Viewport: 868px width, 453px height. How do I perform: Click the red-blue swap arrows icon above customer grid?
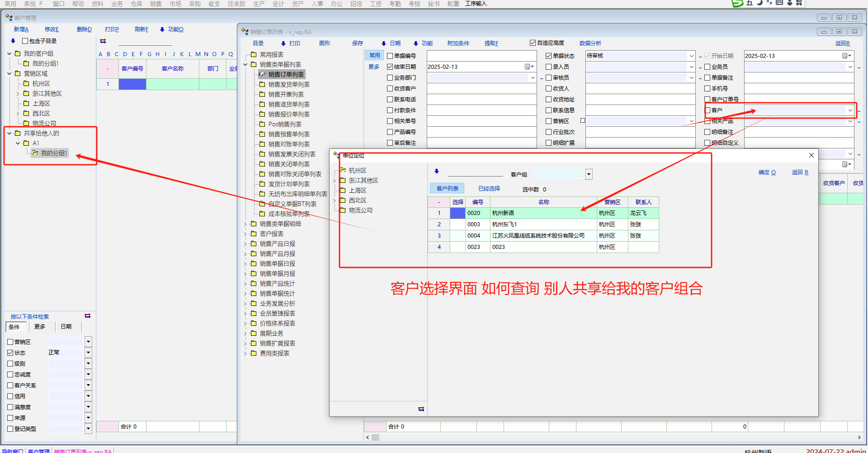click(103, 41)
